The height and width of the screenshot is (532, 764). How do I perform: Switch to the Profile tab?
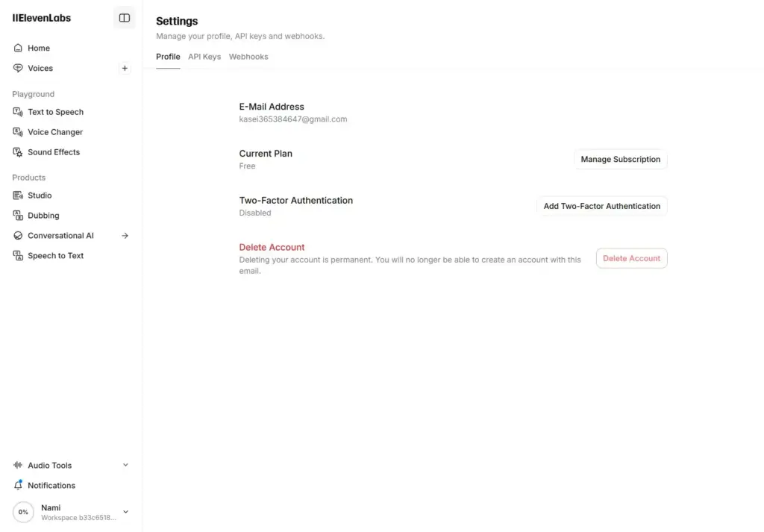click(168, 57)
